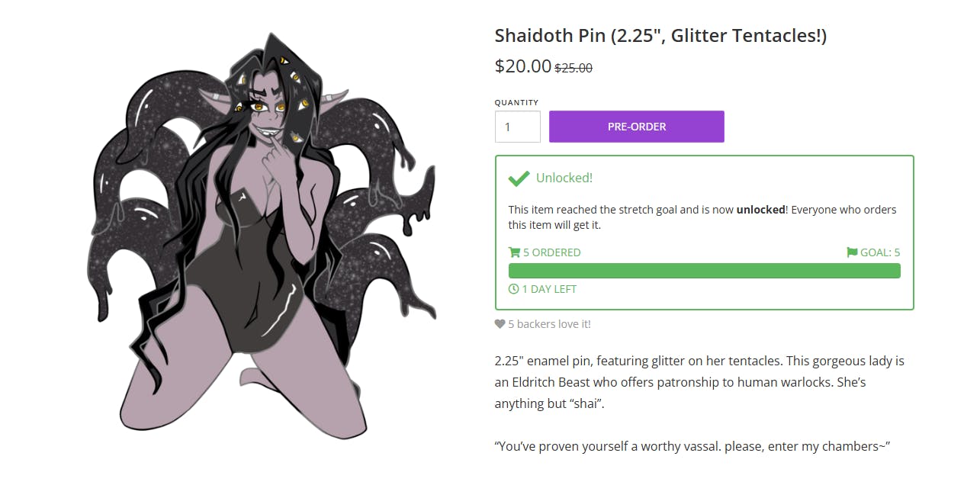Click the flag icon next to GOAL: 5
This screenshot has width=980, height=498.
[852, 252]
